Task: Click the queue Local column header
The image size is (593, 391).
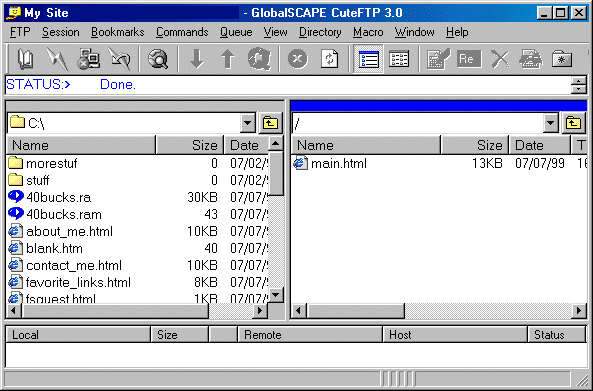Action: pyautogui.click(x=78, y=335)
